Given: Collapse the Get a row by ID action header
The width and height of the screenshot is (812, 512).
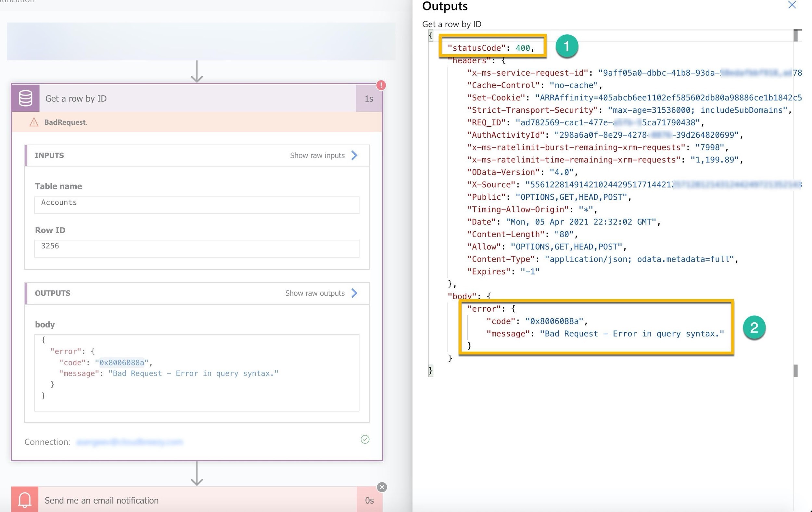Looking at the screenshot, I should [197, 98].
